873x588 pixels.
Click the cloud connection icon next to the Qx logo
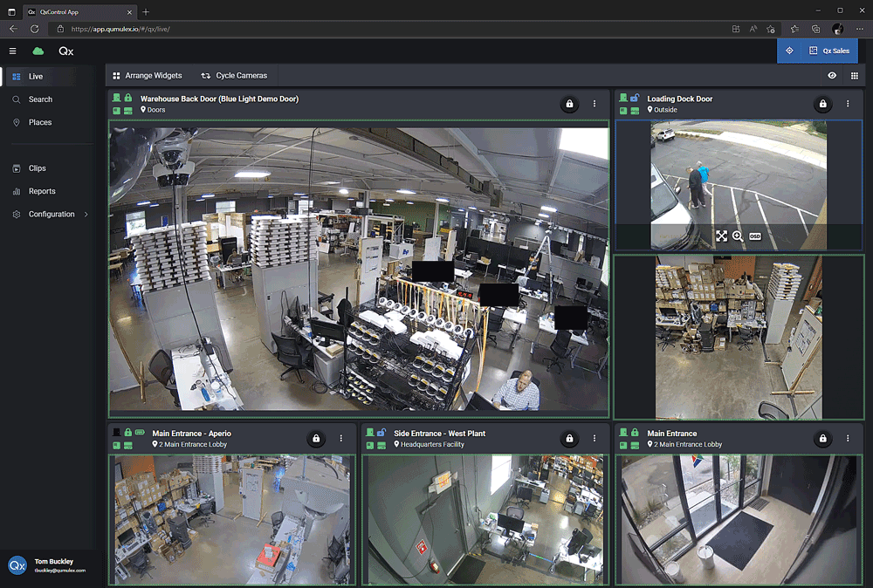38,51
